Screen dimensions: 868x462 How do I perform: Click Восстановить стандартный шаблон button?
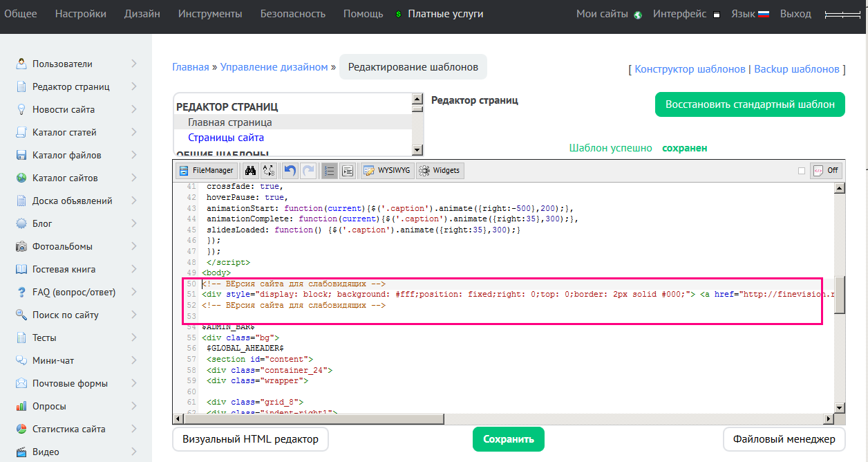coord(750,104)
